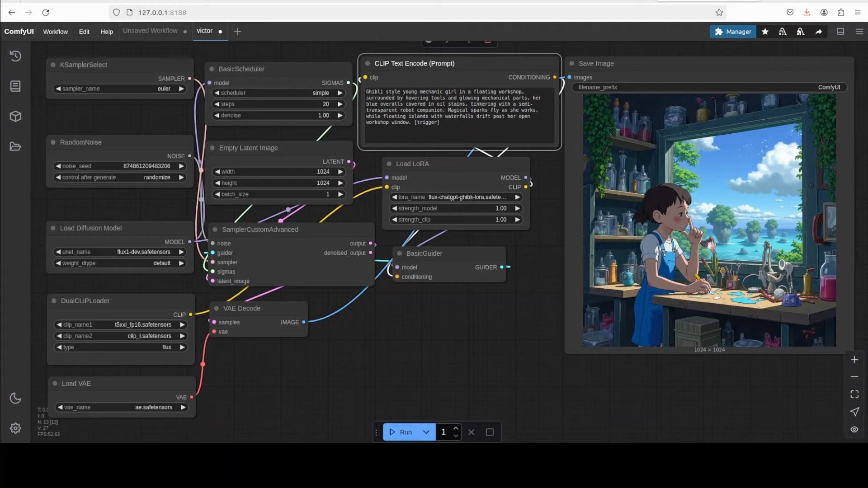Click the DualCLIPLoader type selector
Viewport: 868px width, 488px height.
pos(121,347)
